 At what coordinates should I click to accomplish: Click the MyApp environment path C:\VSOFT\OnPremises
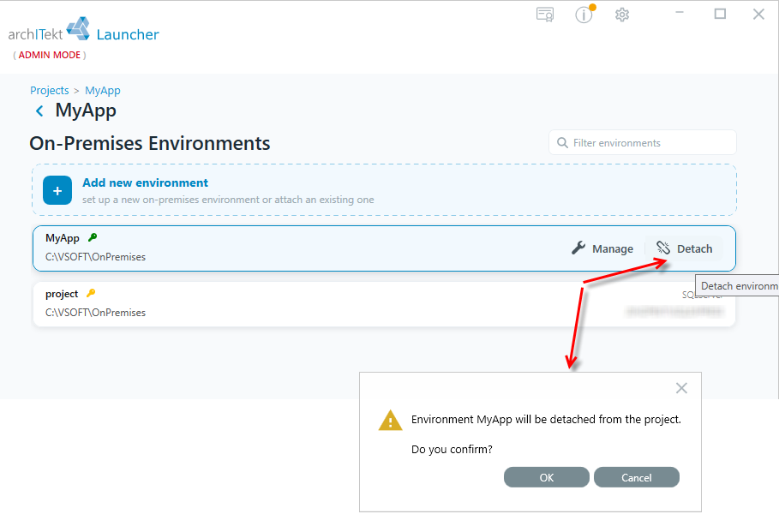pyautogui.click(x=95, y=257)
